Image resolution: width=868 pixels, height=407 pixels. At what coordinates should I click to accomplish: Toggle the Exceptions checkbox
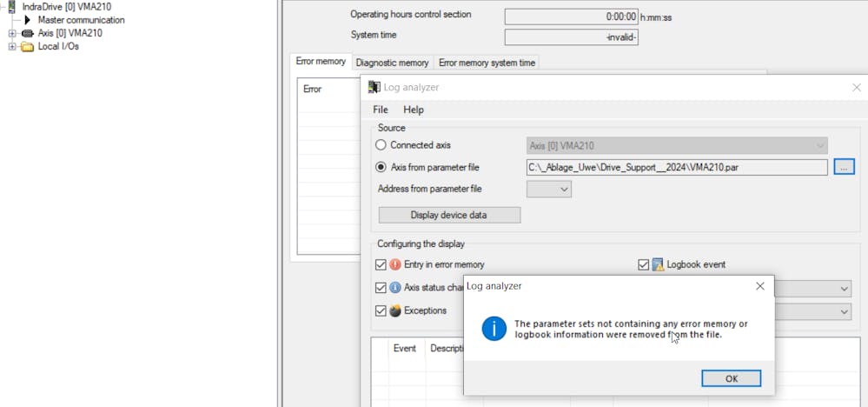(381, 310)
